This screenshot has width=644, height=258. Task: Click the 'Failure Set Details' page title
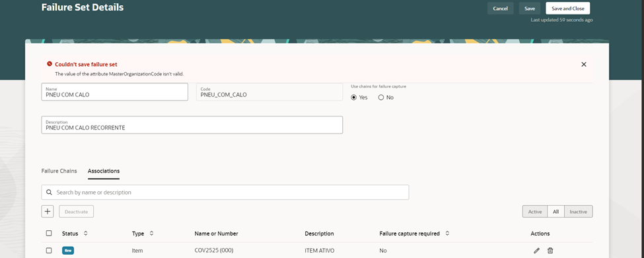[83, 7]
